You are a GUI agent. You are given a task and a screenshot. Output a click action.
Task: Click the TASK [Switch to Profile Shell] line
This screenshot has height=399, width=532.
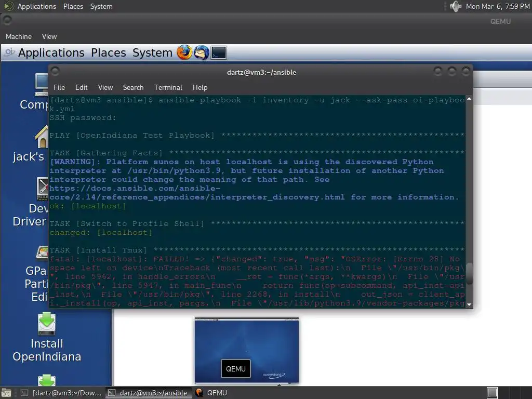point(257,223)
